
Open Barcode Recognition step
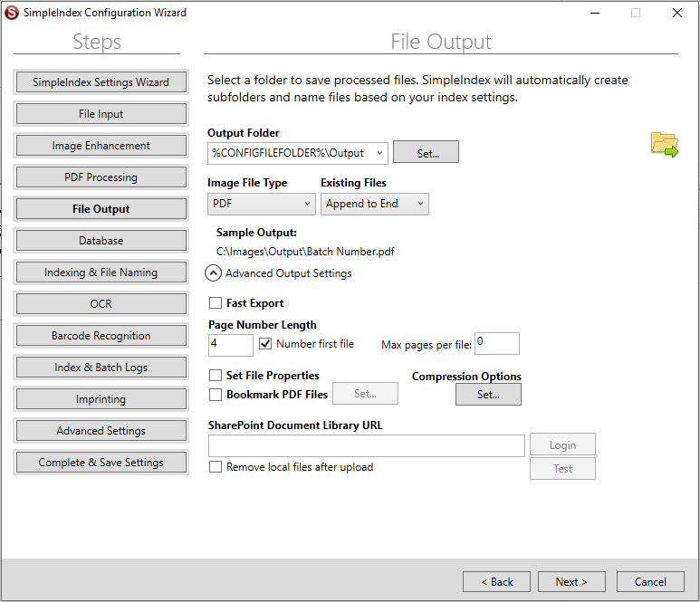(101, 336)
